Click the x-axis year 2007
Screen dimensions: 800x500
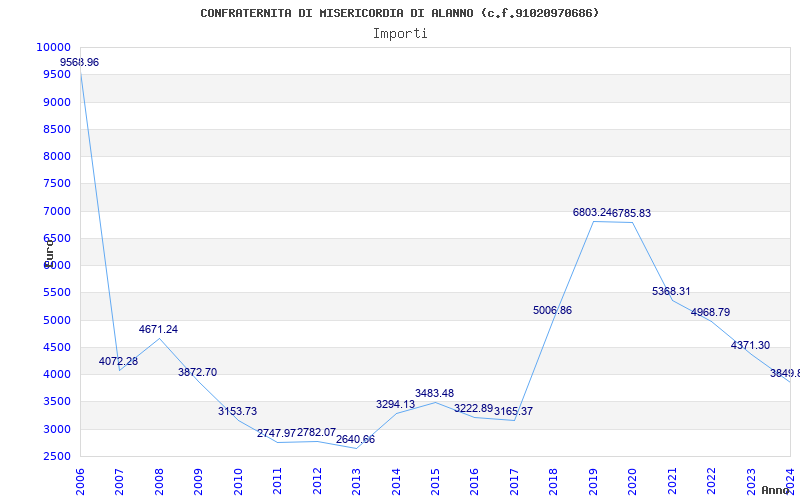click(x=119, y=481)
